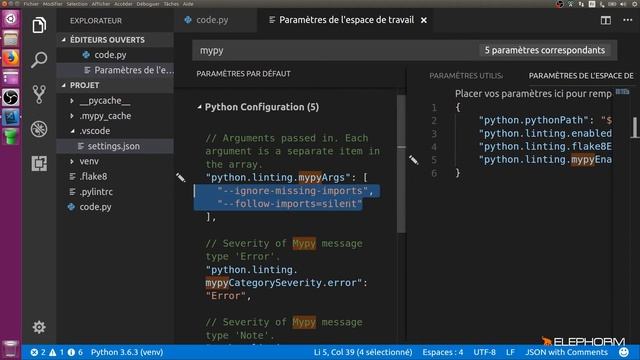Click the warnings count icon in status bar
640x360 pixels.
click(53, 352)
